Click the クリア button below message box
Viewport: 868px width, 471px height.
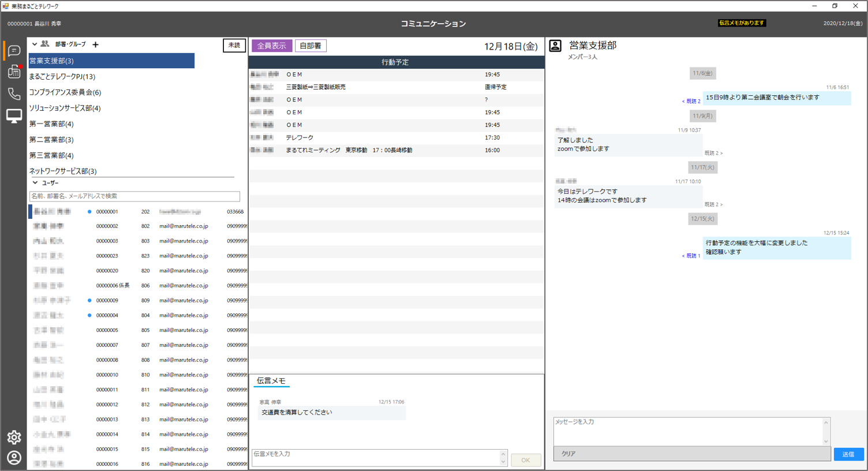tap(568, 454)
